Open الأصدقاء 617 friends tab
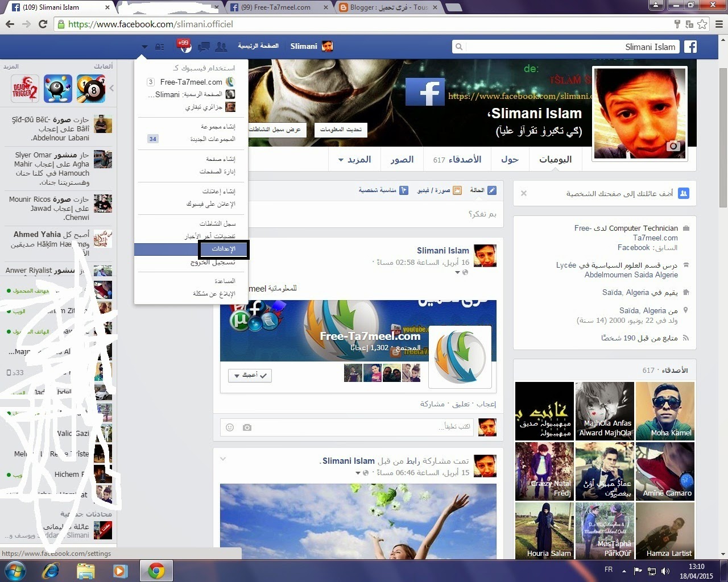The image size is (728, 582). point(457,160)
